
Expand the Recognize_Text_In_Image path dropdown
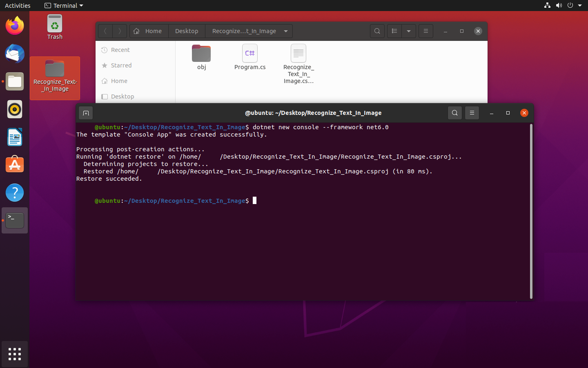[286, 31]
